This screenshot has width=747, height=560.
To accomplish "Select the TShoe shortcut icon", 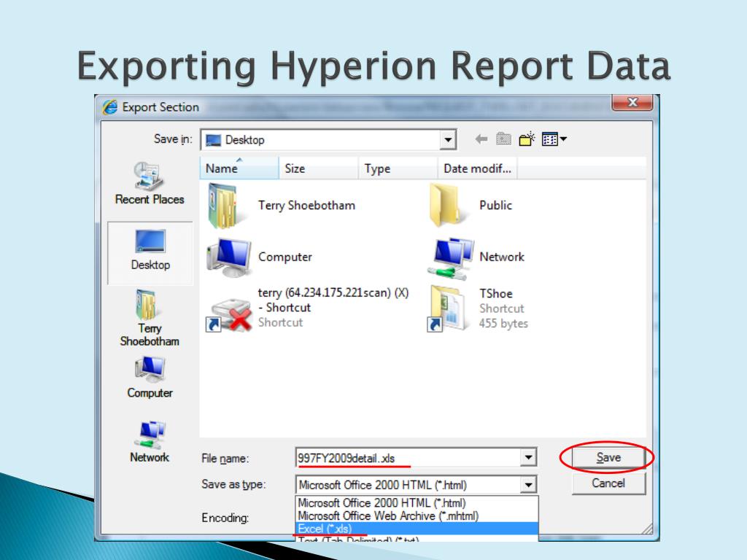I will [x=446, y=308].
